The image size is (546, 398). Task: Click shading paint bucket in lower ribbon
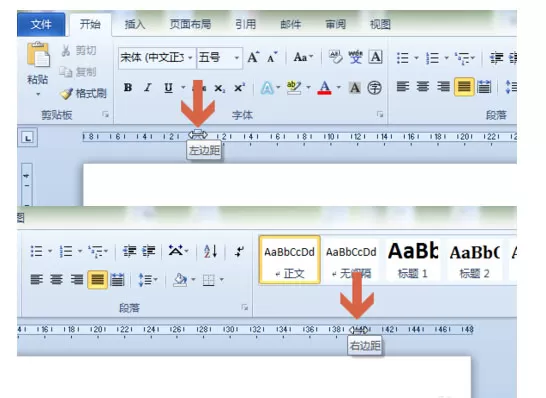[180, 280]
